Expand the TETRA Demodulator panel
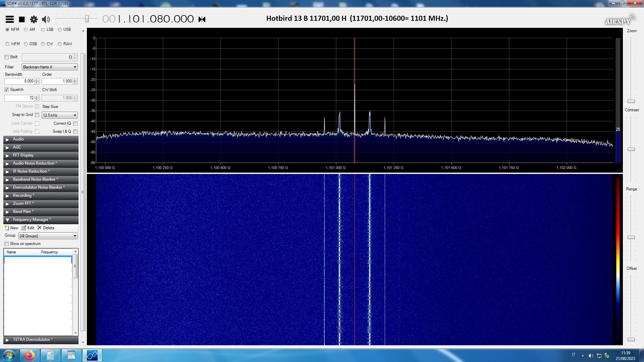The width and height of the screenshot is (644, 362). coord(41,340)
